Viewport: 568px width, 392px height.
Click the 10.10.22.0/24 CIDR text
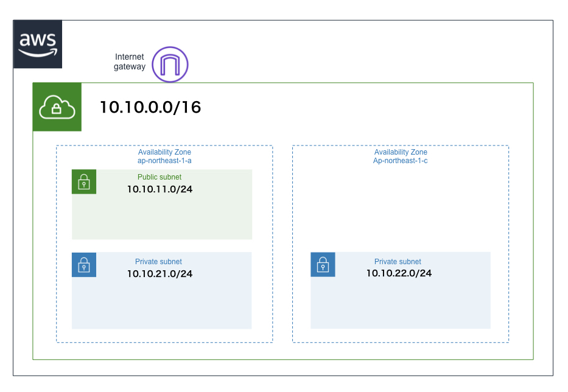(x=399, y=273)
